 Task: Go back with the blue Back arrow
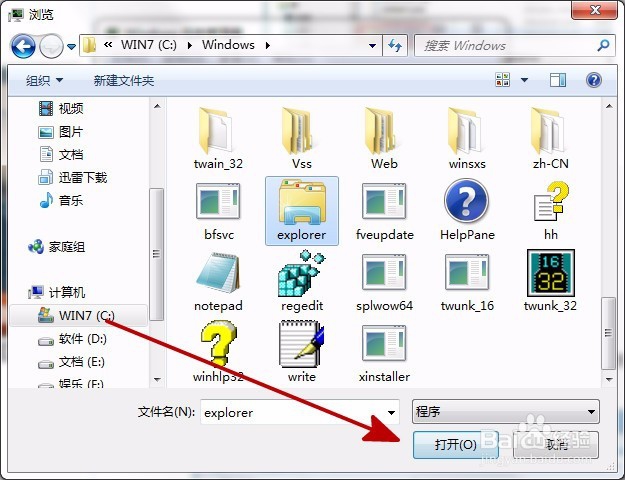tap(23, 46)
